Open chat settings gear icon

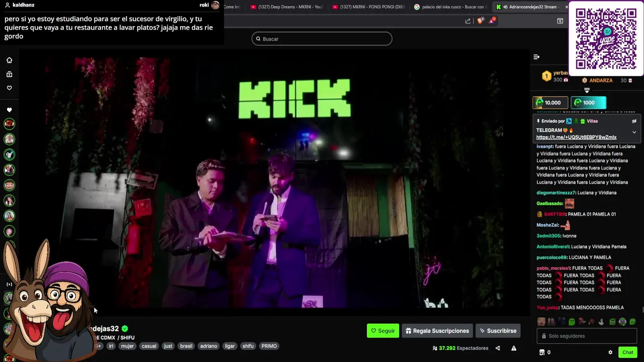610,352
